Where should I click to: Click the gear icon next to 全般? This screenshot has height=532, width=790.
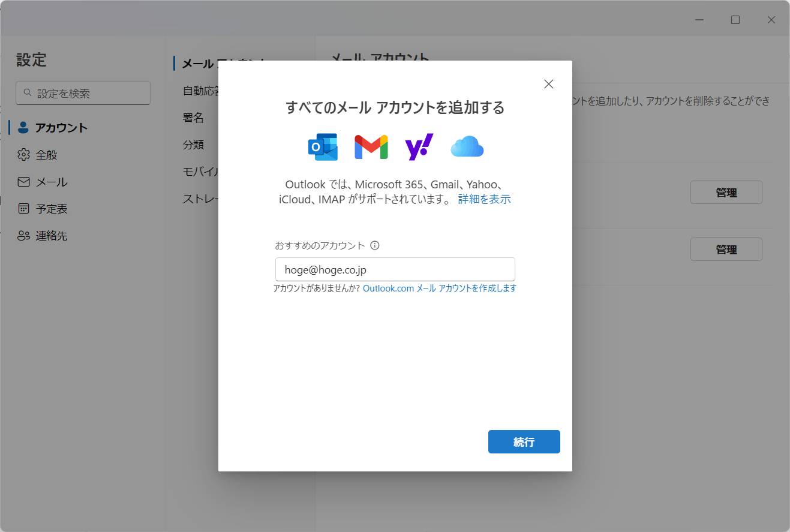pyautogui.click(x=23, y=155)
